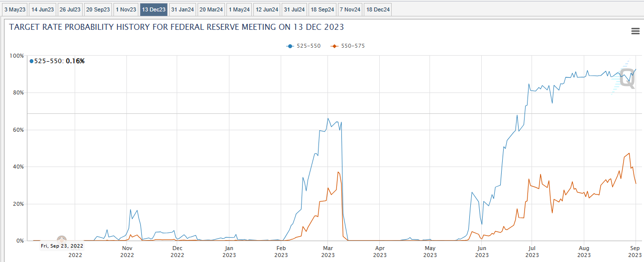The image size is (644, 262).
Task: Open the 18 Sep24 meeting tab
Action: [x=322, y=9]
